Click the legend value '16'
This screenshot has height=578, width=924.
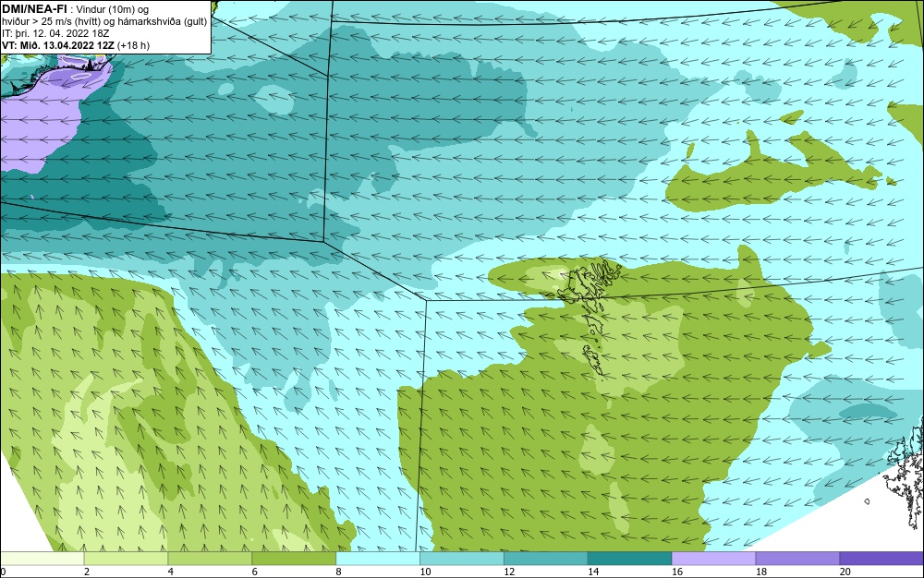[677, 572]
